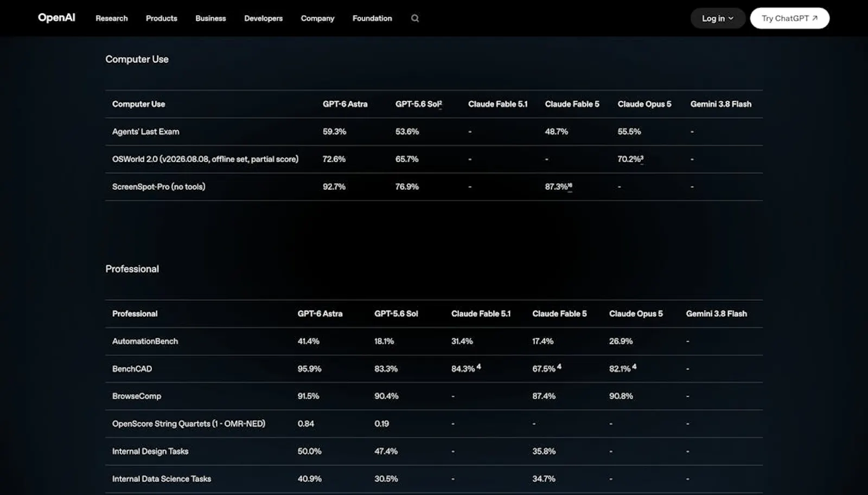Click the 35.8% Internal Design Tasks value

point(544,452)
